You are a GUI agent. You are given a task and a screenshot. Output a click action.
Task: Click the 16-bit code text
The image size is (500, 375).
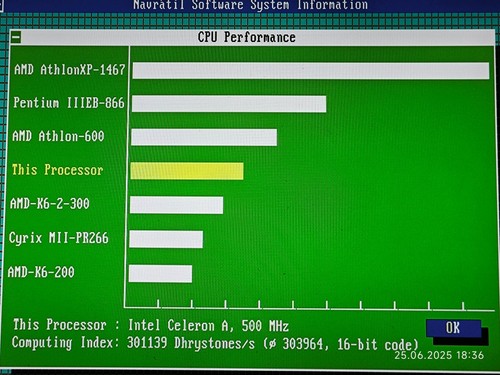375,344
